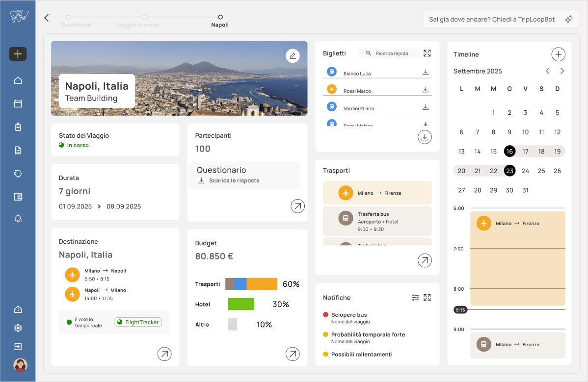Open the Sciopero bus notification
The height and width of the screenshot is (382, 588).
[x=349, y=318]
